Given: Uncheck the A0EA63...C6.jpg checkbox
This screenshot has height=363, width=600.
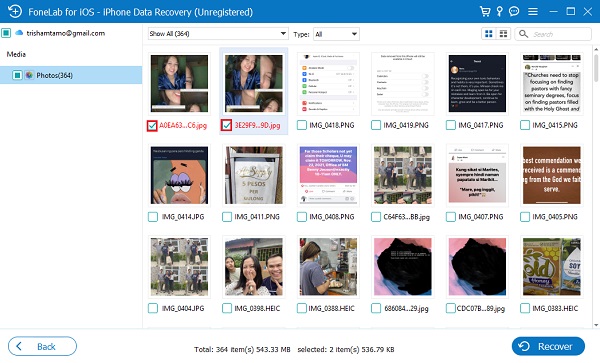Looking at the screenshot, I should click(152, 125).
